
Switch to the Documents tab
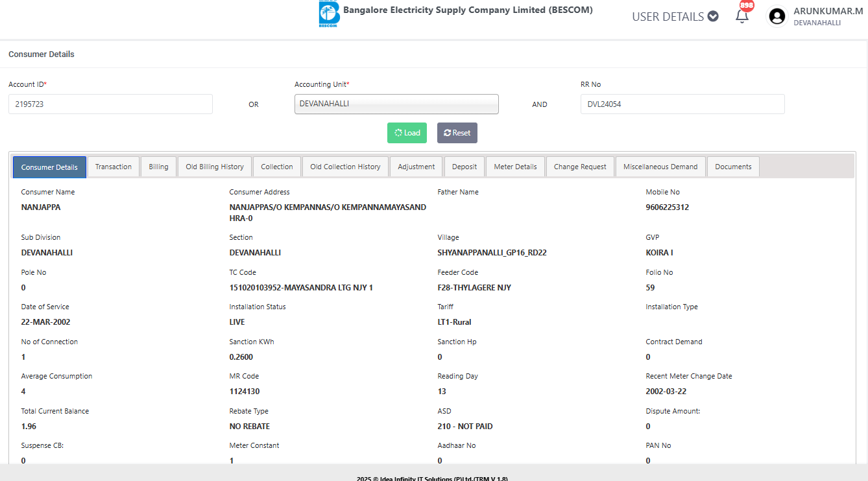(733, 167)
